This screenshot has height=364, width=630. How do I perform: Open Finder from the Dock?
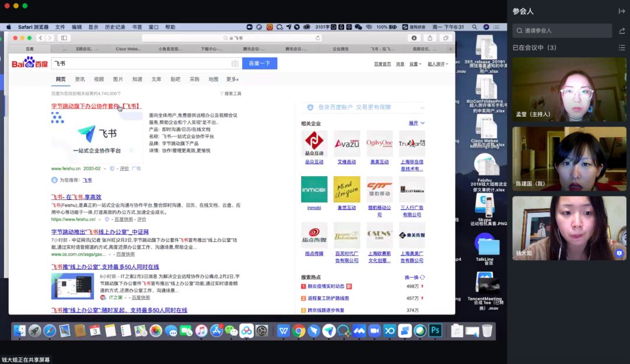click(19, 331)
